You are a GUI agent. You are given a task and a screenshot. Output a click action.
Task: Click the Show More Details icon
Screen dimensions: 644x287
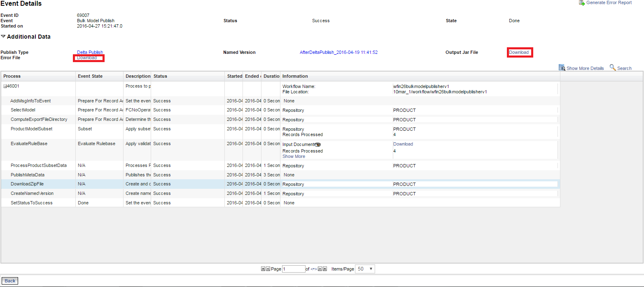(562, 68)
